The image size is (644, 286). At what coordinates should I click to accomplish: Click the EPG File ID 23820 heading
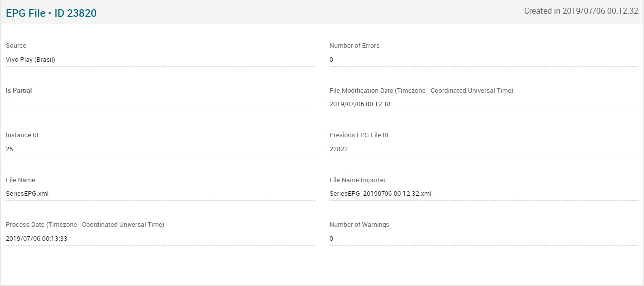pos(51,13)
